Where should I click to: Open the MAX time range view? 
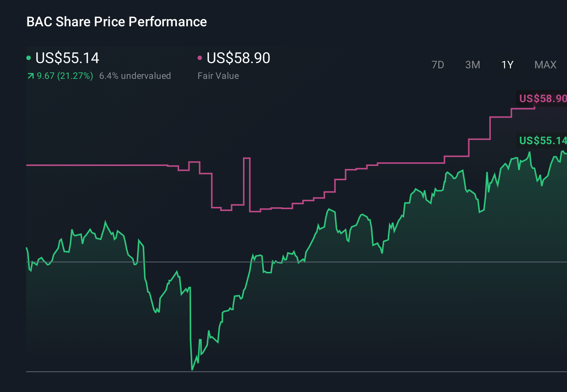545,65
